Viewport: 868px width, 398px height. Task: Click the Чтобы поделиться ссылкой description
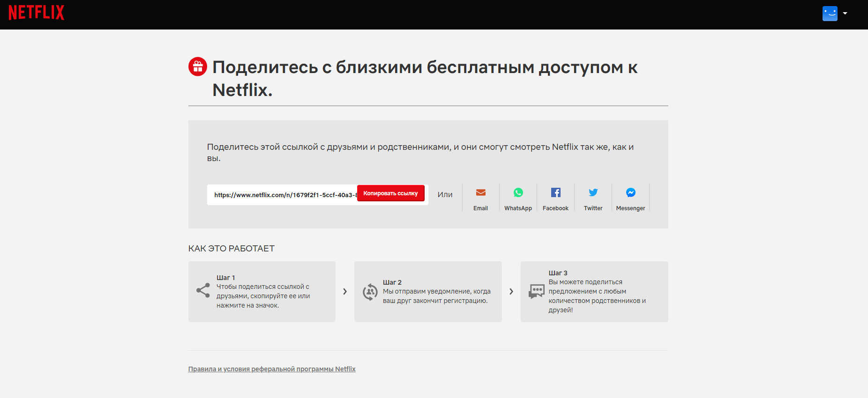coord(263,296)
